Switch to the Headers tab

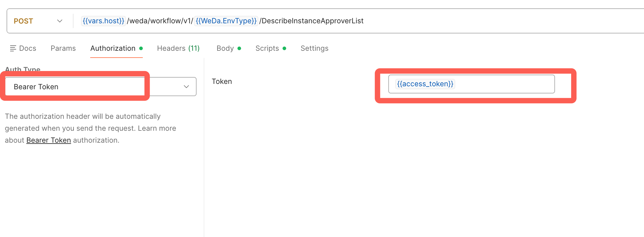(178, 48)
